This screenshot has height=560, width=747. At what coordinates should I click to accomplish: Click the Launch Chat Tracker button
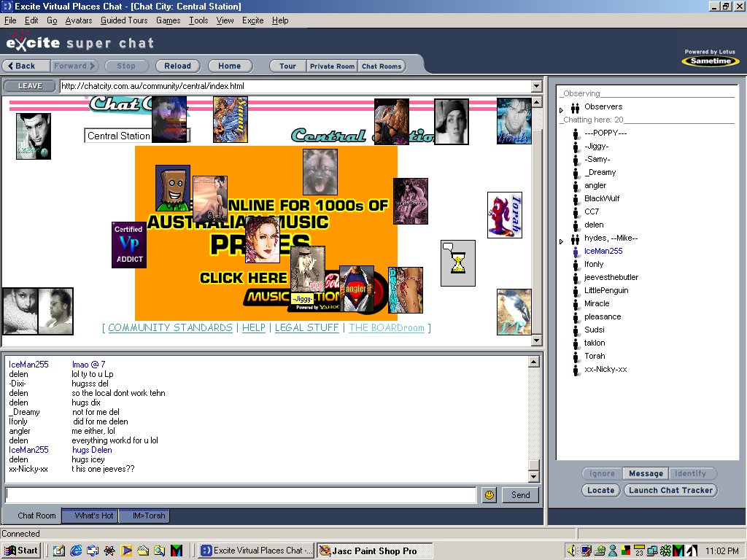pyautogui.click(x=670, y=490)
